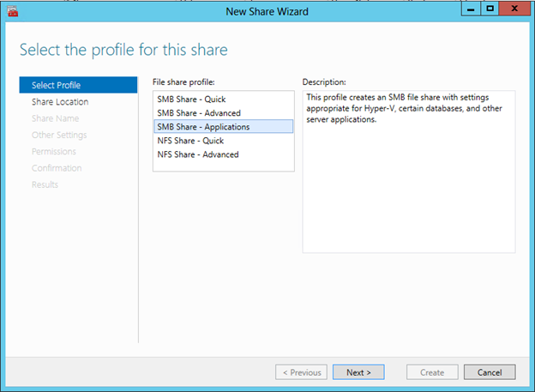Image resolution: width=535 pixels, height=392 pixels.
Task: Cancel the New Share Wizard
Action: click(490, 372)
